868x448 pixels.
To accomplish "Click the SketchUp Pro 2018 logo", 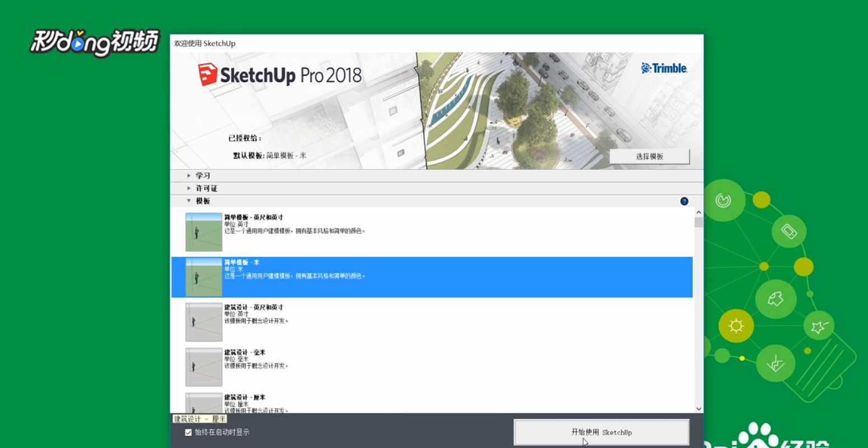I will point(280,75).
